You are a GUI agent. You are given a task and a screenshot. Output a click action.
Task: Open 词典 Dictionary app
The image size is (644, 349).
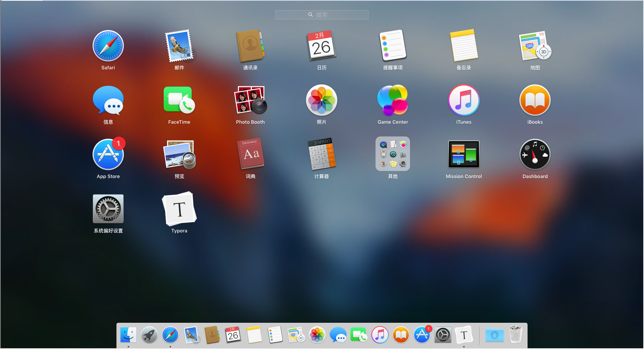pos(250,154)
